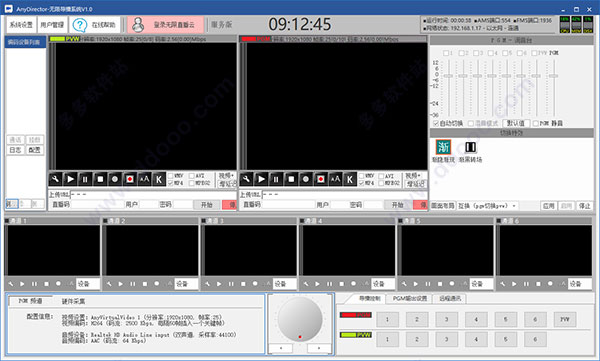Screen dimensions: 600x361
Task: Open PGM text overlay AA icon
Action: 335,179
